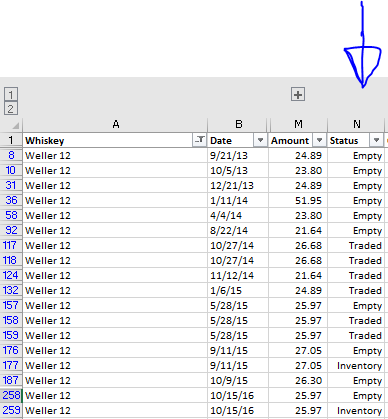Click date cell 1/11/14
Viewport: 388px width, 419px height.
(x=238, y=200)
